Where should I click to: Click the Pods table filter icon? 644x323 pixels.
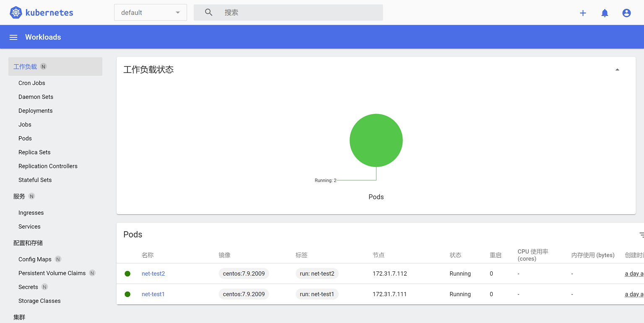[x=641, y=235]
